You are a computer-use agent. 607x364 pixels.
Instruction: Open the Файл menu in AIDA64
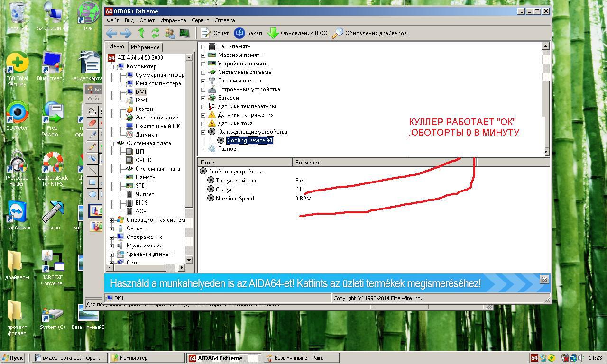[113, 20]
